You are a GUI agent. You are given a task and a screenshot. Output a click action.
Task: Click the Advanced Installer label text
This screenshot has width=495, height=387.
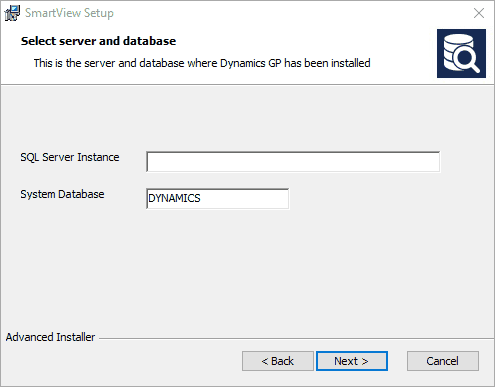[x=50, y=337]
